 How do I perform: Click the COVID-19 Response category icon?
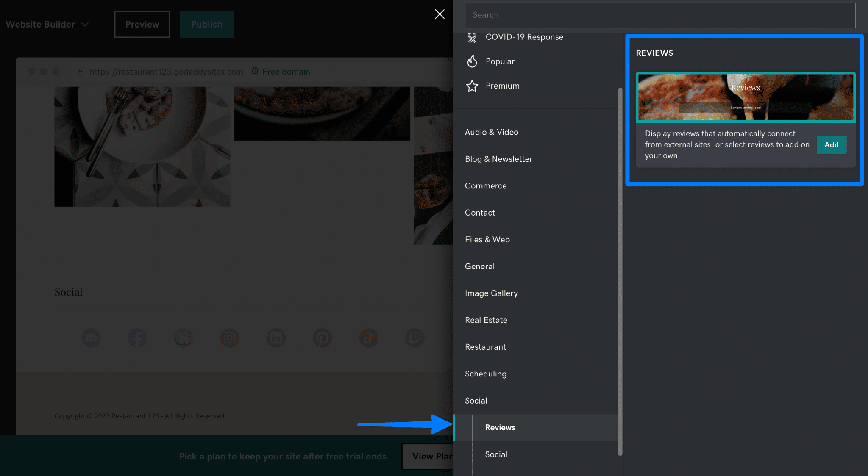[472, 36]
